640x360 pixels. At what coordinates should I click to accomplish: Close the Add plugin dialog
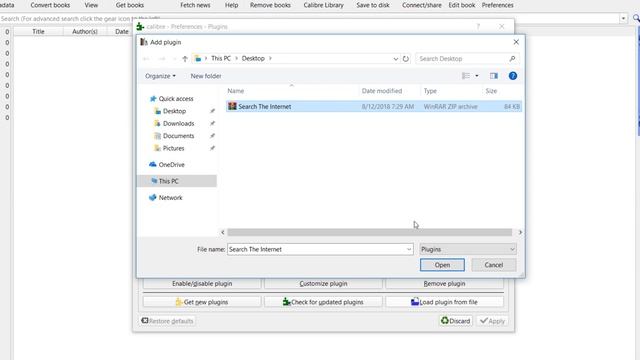pyautogui.click(x=516, y=42)
